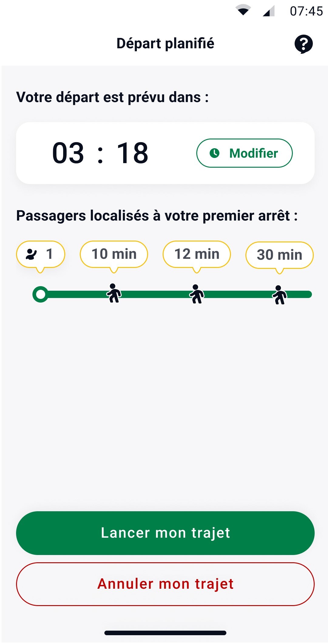
Task: Click the start circle of the green route line
Action: (40, 294)
